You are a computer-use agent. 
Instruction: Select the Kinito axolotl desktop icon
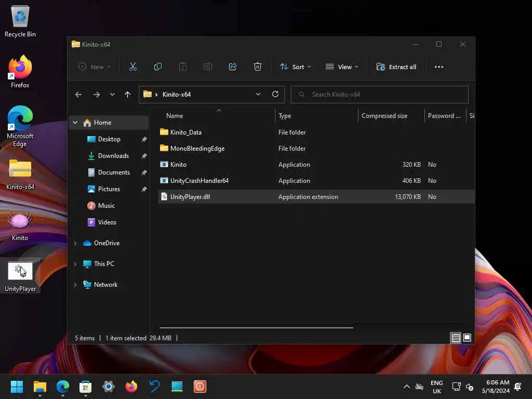20,225
